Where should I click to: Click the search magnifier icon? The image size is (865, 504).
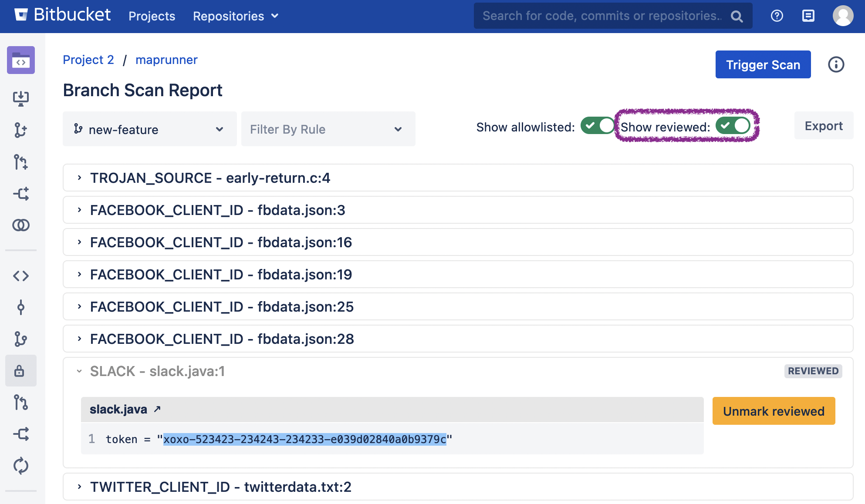(737, 17)
